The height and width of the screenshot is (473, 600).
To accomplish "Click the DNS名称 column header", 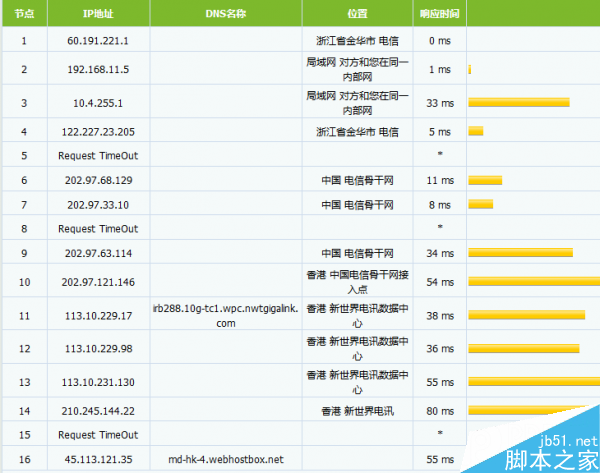I will click(x=226, y=14).
